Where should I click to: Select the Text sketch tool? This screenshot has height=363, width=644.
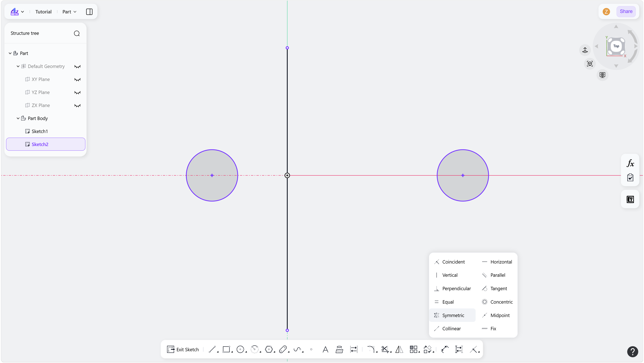coord(325,349)
